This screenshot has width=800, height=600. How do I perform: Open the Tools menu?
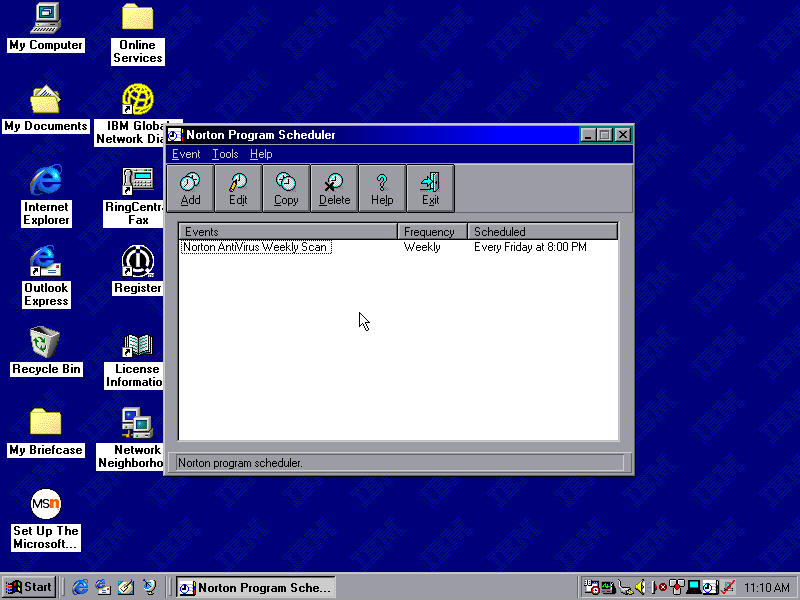pyautogui.click(x=225, y=154)
